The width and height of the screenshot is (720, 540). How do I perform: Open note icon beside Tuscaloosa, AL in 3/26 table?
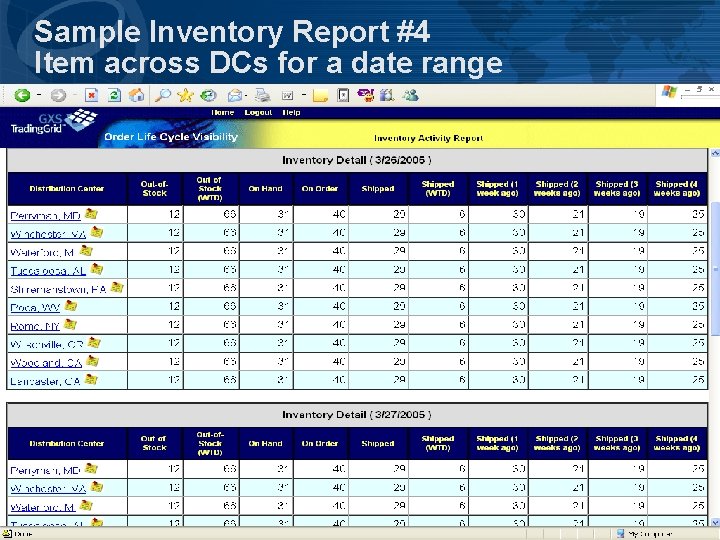[x=96, y=269]
